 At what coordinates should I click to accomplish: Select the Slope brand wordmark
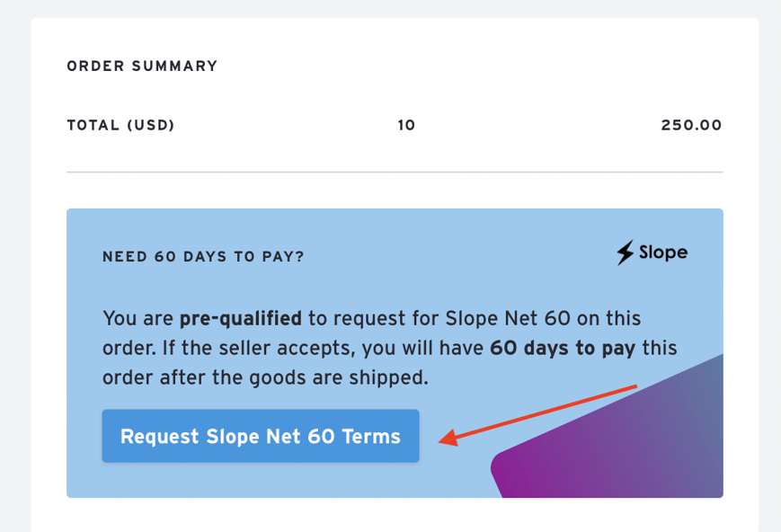661,253
